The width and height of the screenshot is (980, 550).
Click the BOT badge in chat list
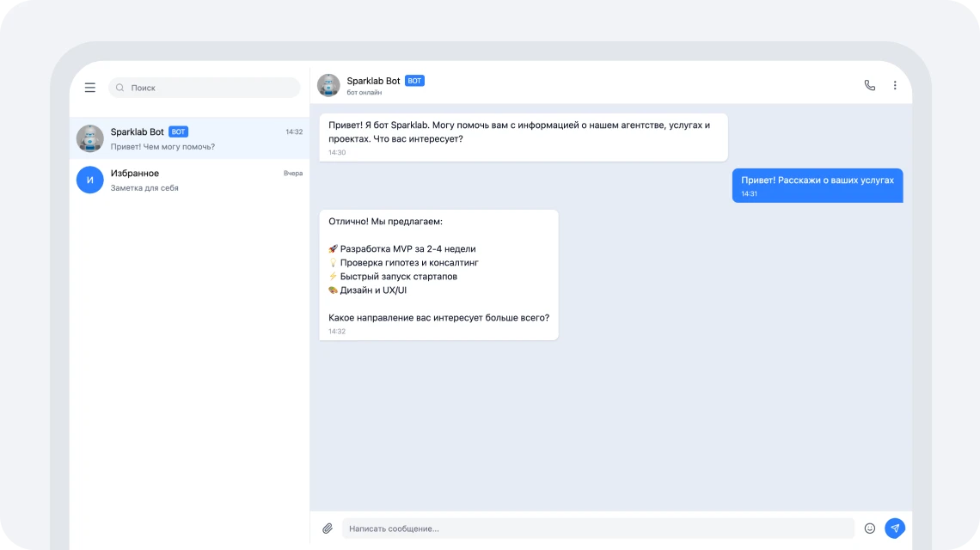point(178,132)
